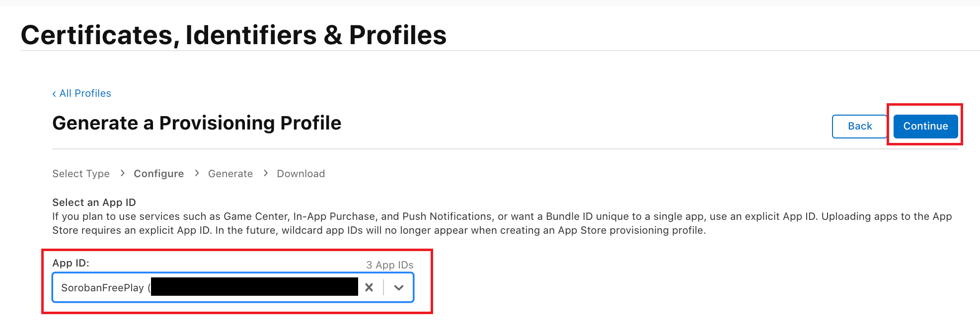Click Continue to proceed

925,126
